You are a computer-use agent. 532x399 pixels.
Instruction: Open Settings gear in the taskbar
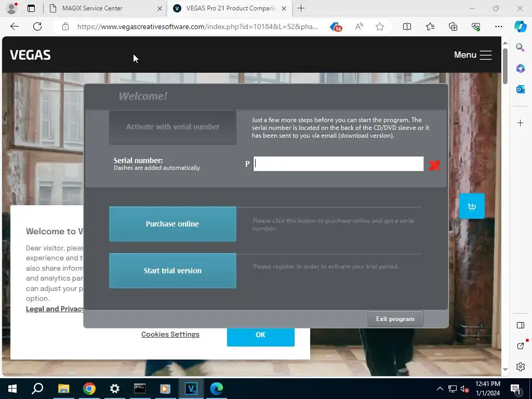point(115,389)
